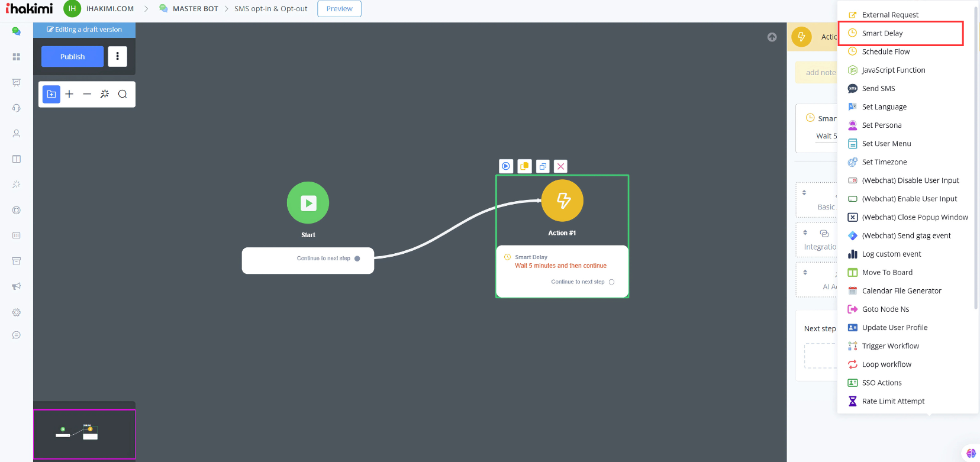Expand the Basic actions section arrows
This screenshot has height=462, width=980.
coord(804,193)
